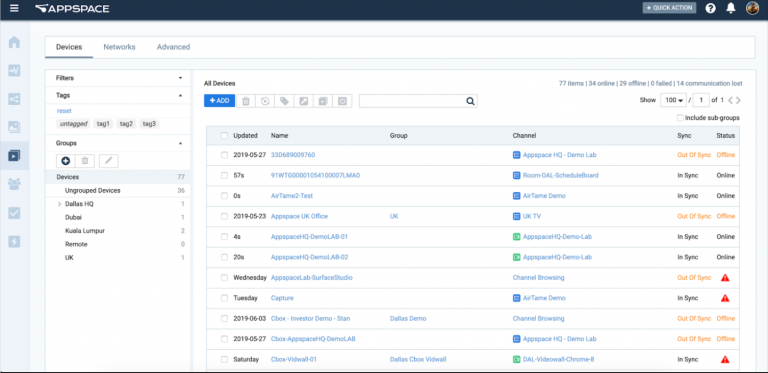
Task: Open the share sidebar icon
Action: 14,99
